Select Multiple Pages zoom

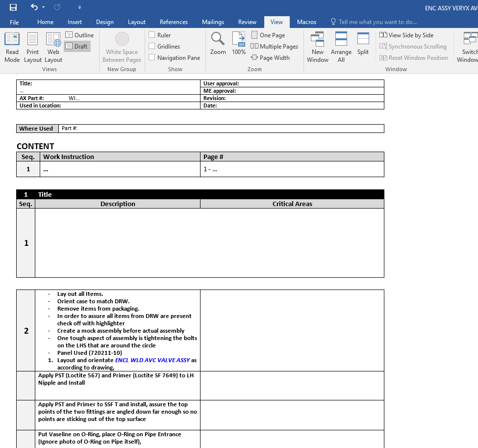tap(275, 47)
